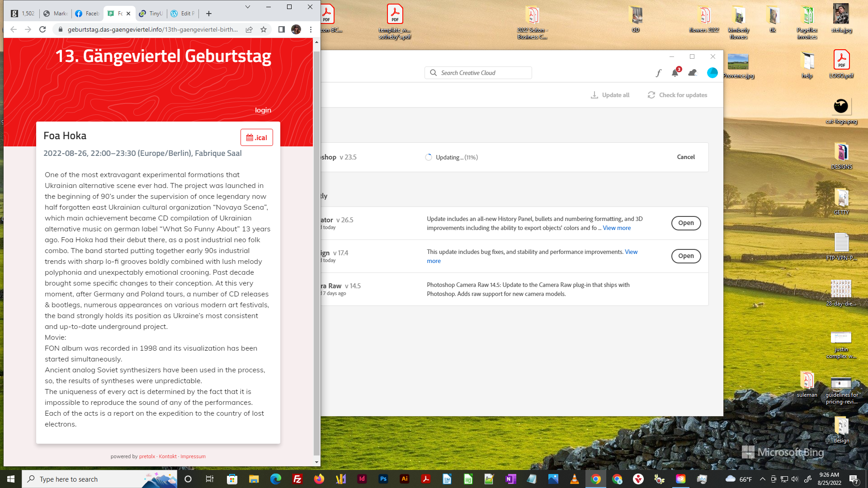Click the login link
This screenshot has width=868, height=488.
point(263,110)
